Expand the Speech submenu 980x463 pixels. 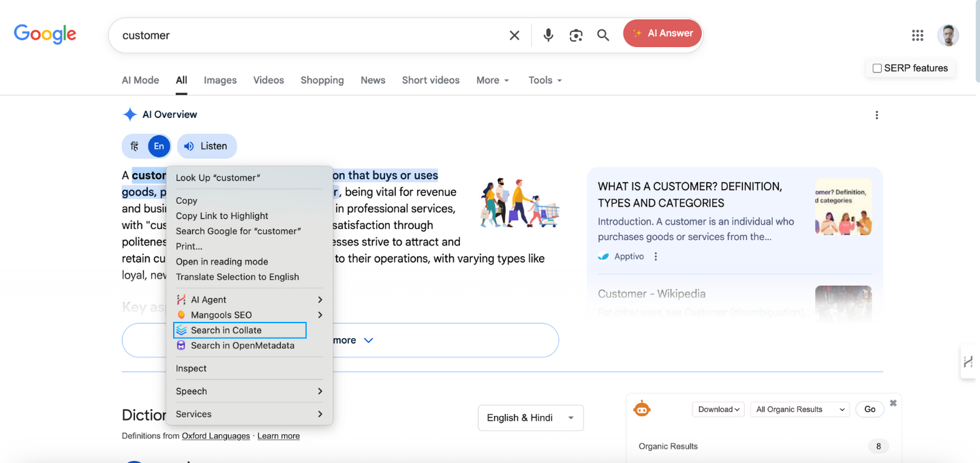(320, 391)
